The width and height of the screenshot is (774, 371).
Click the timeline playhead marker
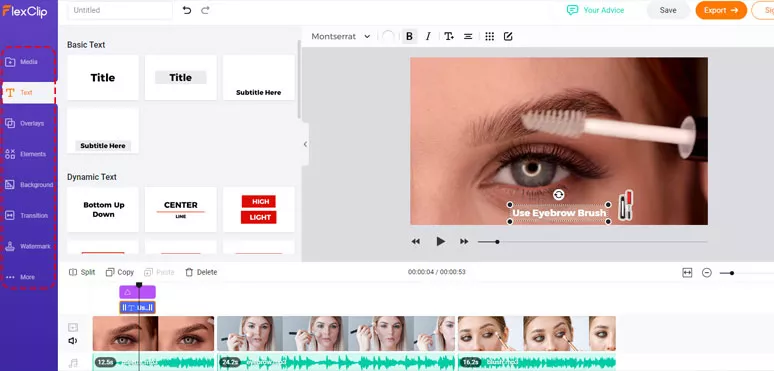tap(139, 285)
